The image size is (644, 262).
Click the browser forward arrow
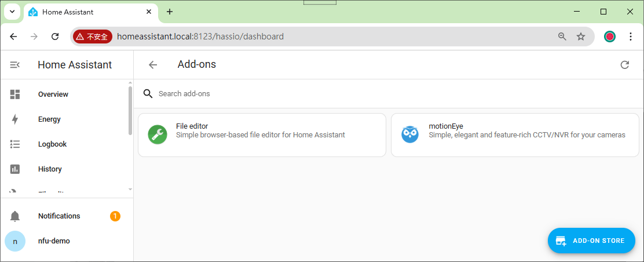tap(34, 37)
